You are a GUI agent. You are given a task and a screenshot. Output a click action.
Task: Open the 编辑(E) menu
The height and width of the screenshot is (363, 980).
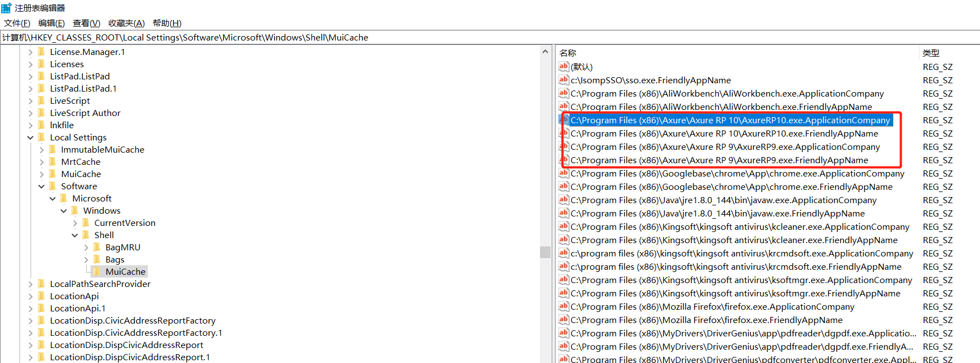tap(52, 23)
